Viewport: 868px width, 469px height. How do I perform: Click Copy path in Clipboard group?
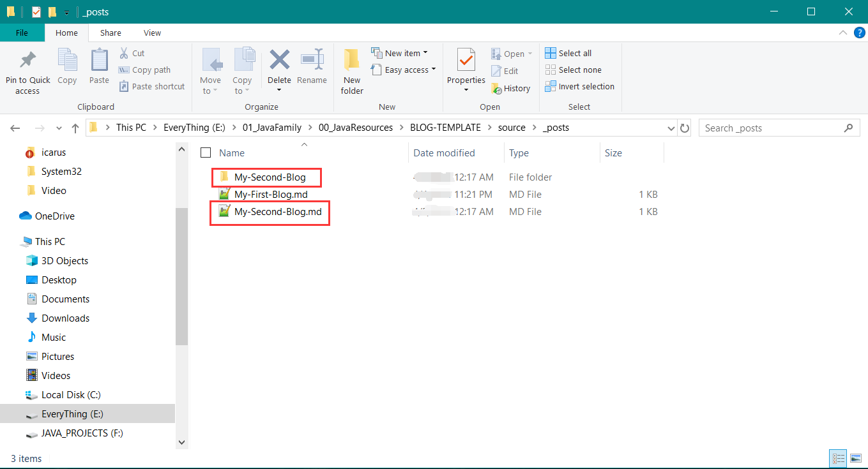144,70
